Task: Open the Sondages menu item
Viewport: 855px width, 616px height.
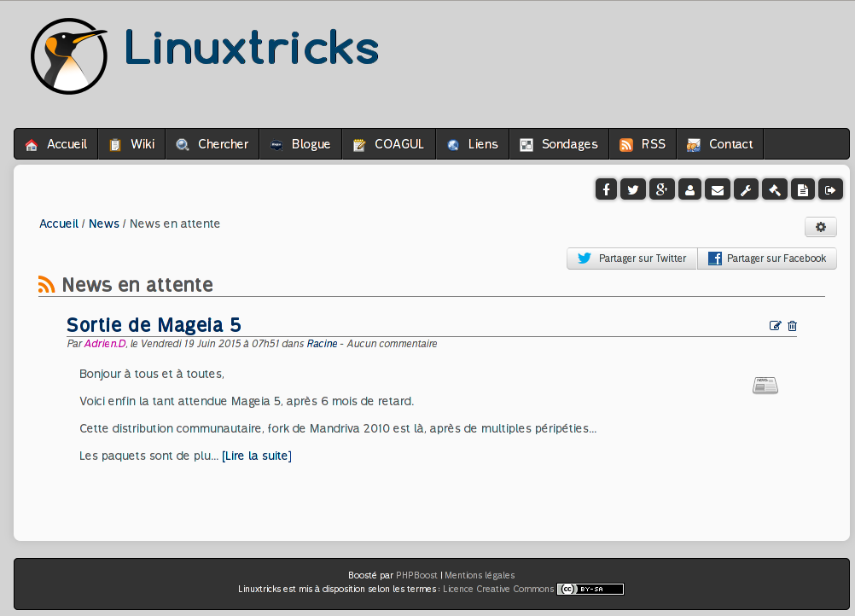Action: pyautogui.click(x=559, y=144)
